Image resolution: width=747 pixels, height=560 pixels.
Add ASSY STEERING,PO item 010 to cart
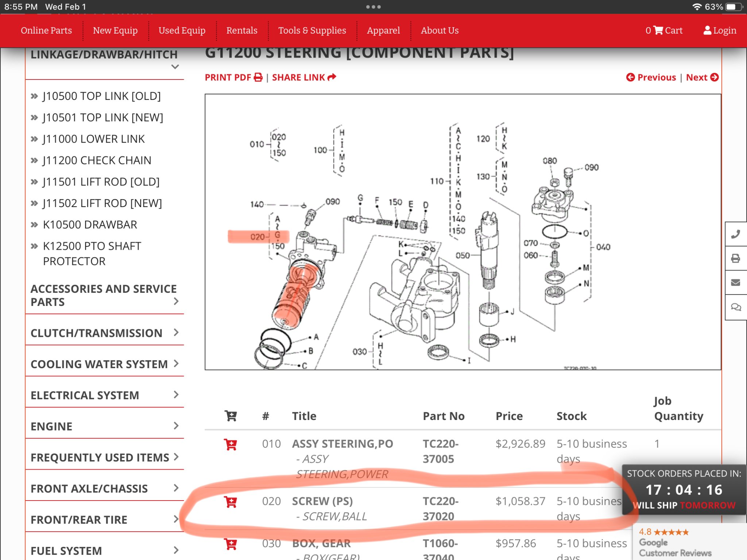(x=231, y=444)
